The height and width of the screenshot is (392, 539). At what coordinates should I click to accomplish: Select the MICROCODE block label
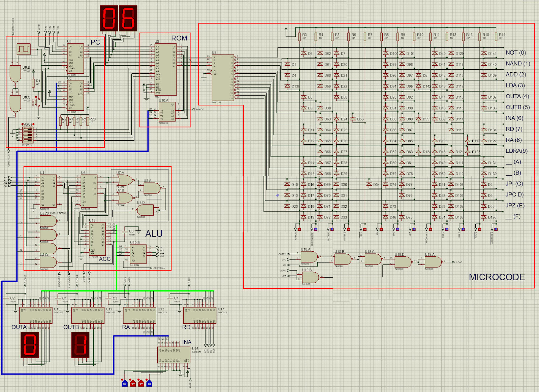(x=497, y=277)
